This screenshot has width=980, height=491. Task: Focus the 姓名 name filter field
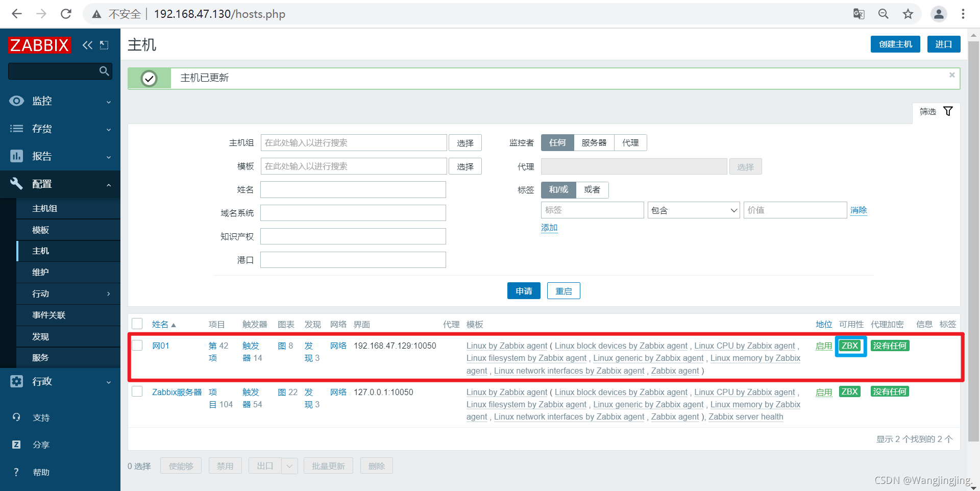tap(353, 189)
